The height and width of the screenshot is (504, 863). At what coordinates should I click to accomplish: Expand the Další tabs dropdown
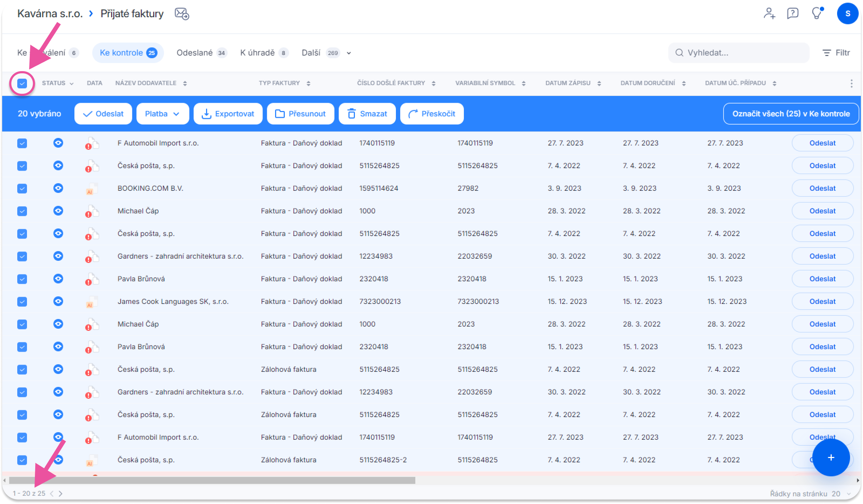coord(348,53)
